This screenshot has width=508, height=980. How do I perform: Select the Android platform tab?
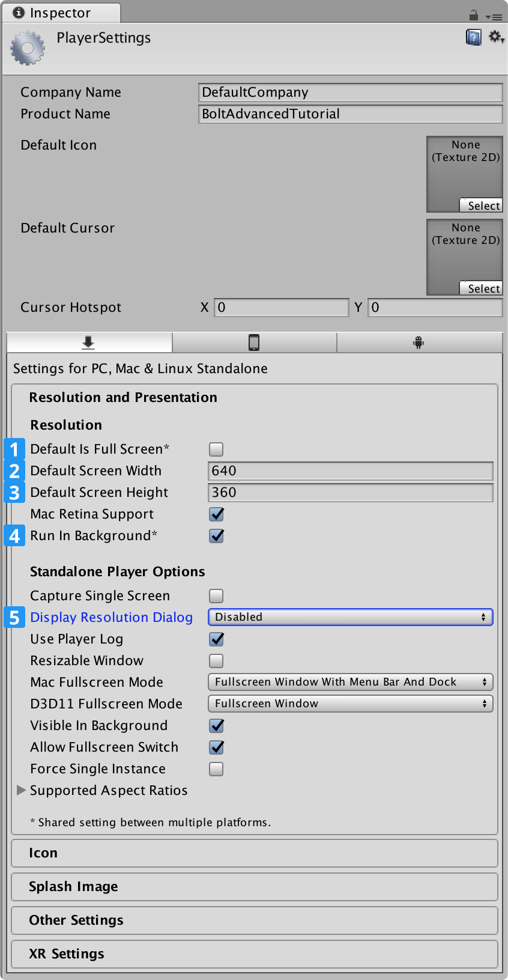[419, 342]
